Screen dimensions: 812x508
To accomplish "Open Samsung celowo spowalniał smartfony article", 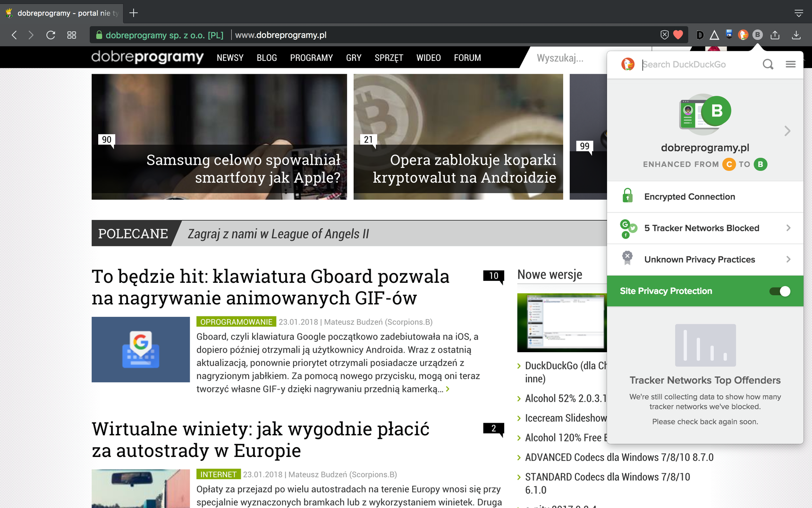I will [244, 169].
